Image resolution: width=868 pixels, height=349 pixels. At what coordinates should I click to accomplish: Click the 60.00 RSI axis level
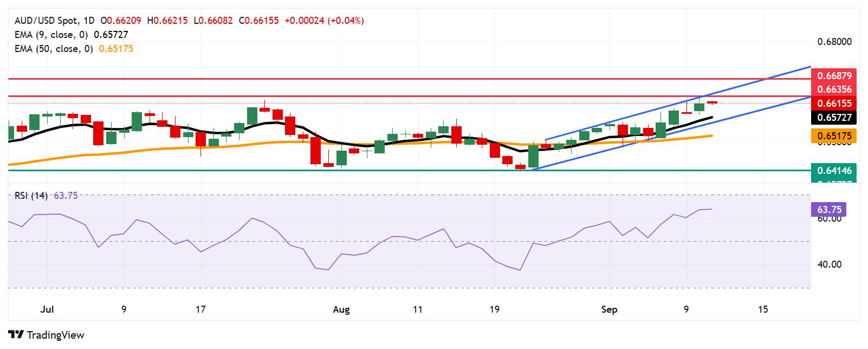[829, 219]
